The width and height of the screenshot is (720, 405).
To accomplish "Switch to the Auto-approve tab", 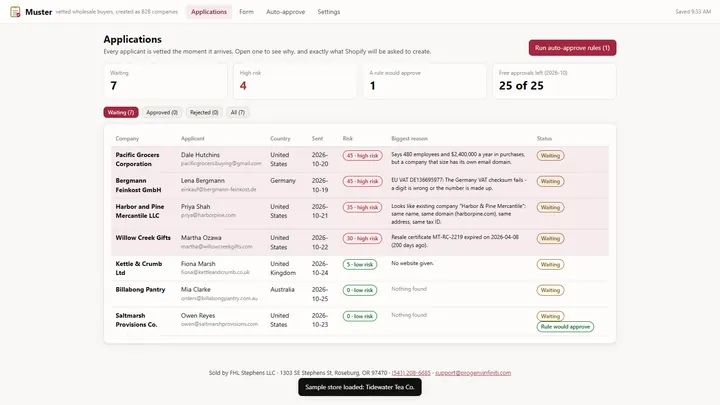I will click(x=285, y=12).
